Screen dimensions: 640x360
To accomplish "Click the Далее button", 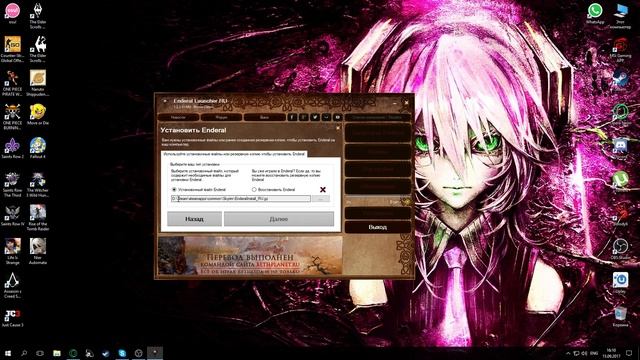I will 279,219.
